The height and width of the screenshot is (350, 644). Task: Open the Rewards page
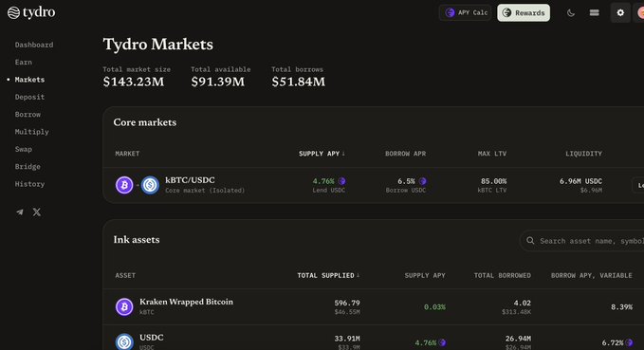pos(524,12)
